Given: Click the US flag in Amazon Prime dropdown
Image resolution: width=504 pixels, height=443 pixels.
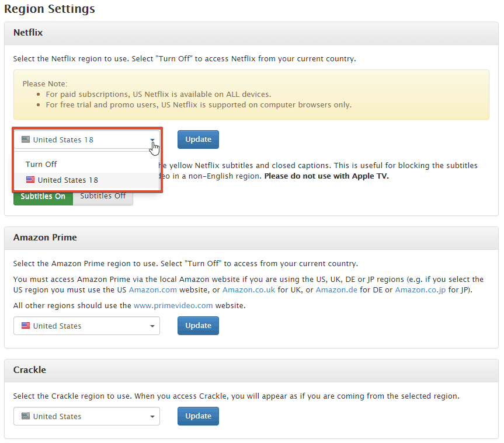Looking at the screenshot, I should (x=26, y=326).
